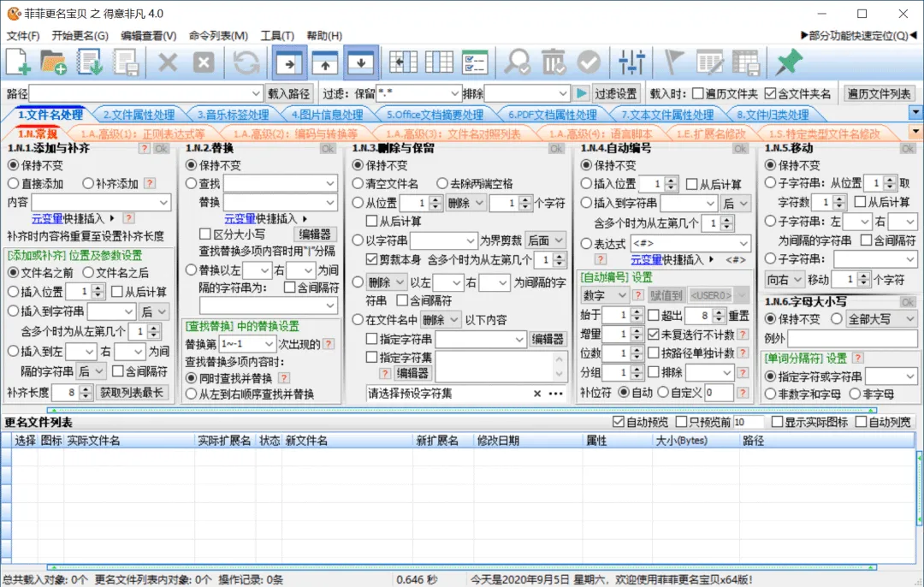The height and width of the screenshot is (587, 924).
Task: Select the confirm check-circle icon in the toolbar
Action: [588, 62]
